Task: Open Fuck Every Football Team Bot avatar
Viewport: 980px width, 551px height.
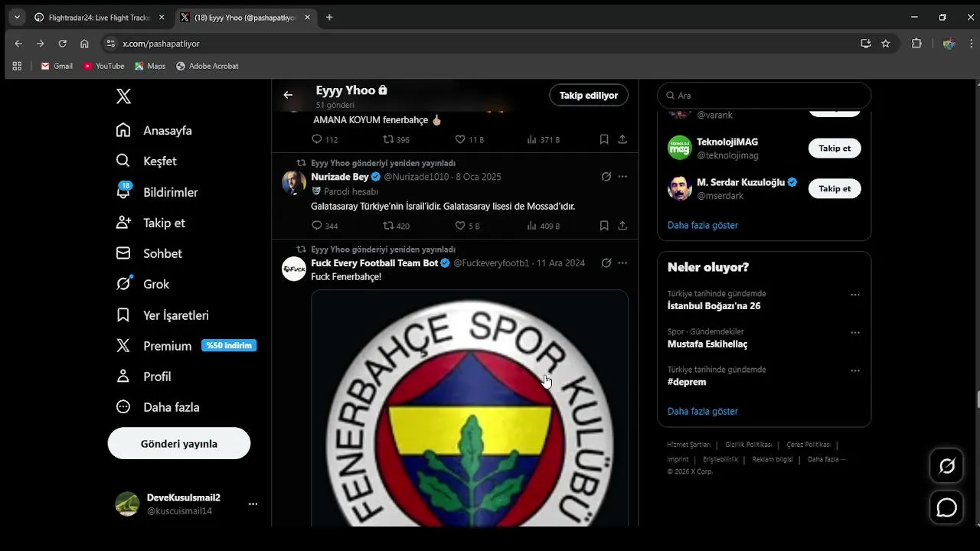Action: click(x=294, y=269)
